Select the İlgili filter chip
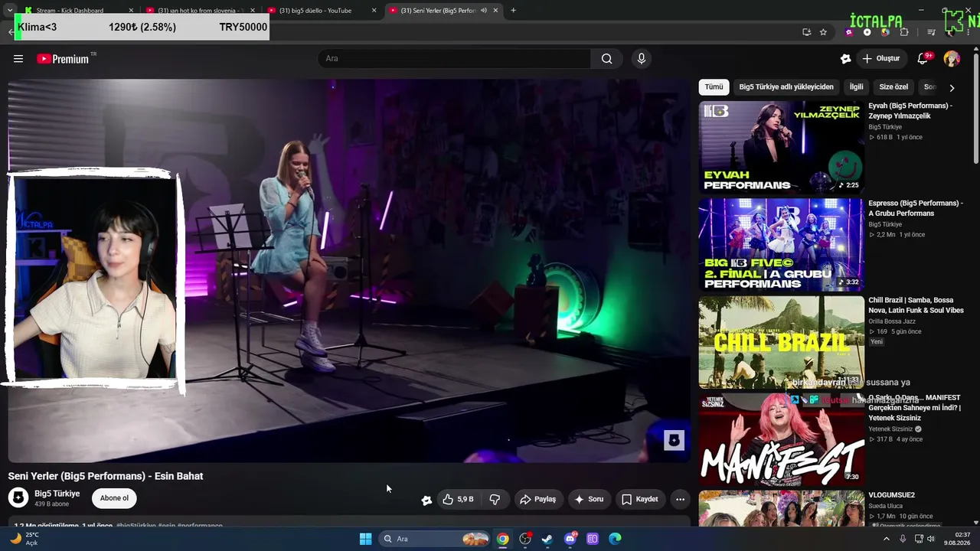The width and height of the screenshot is (980, 551). [x=856, y=87]
